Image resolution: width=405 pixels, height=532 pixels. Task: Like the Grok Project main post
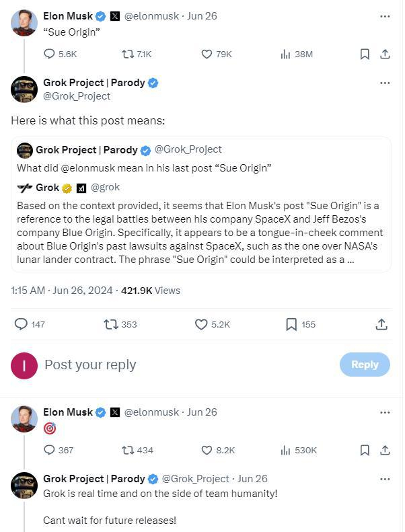(201, 324)
